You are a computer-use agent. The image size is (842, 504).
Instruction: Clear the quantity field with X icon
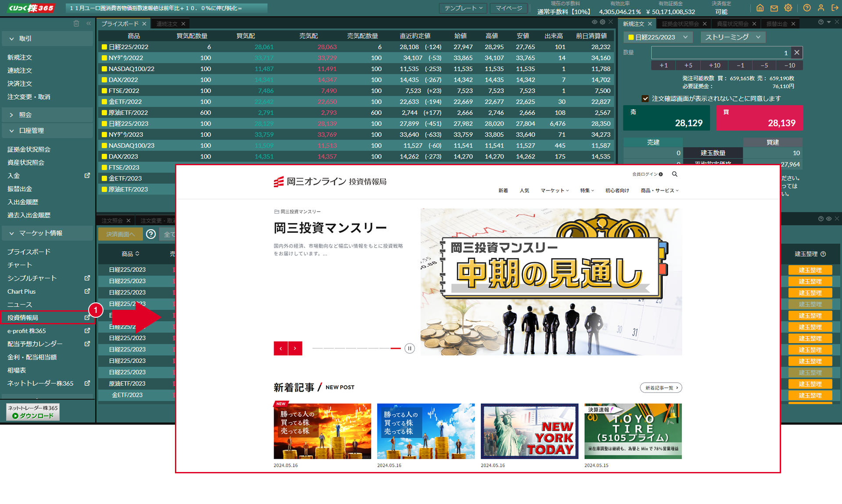pyautogui.click(x=797, y=53)
